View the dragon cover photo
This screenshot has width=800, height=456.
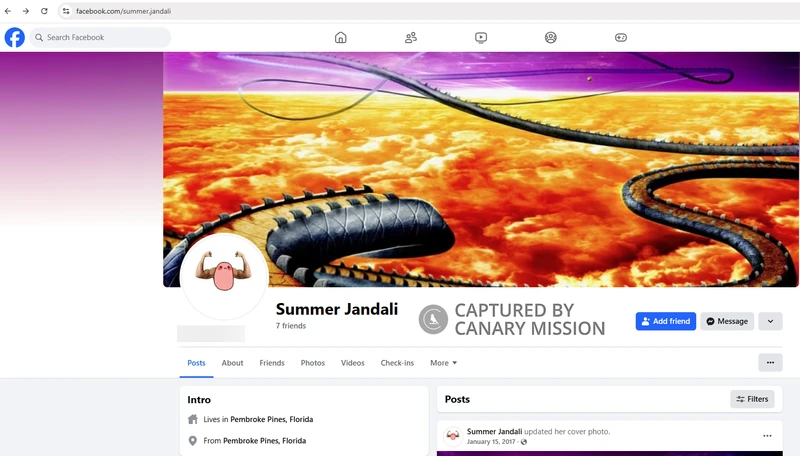point(481,169)
